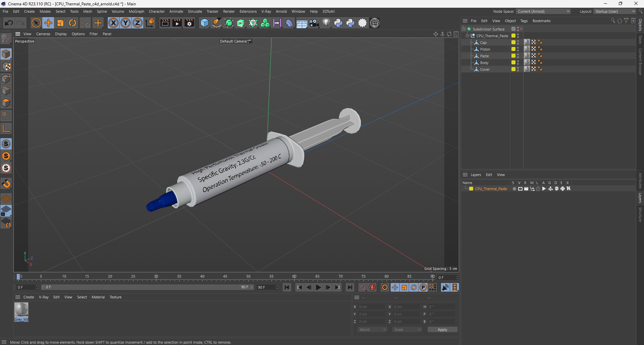Toggle Cap object visibility dots

coord(518,42)
